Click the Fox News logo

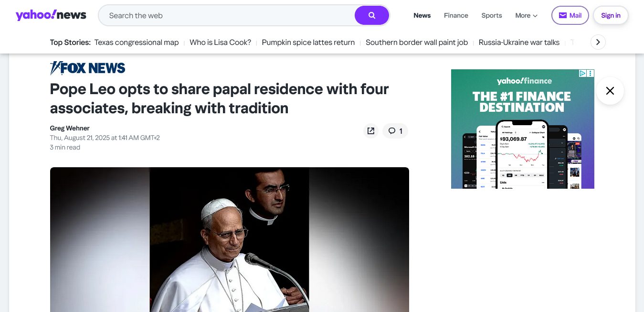point(88,68)
